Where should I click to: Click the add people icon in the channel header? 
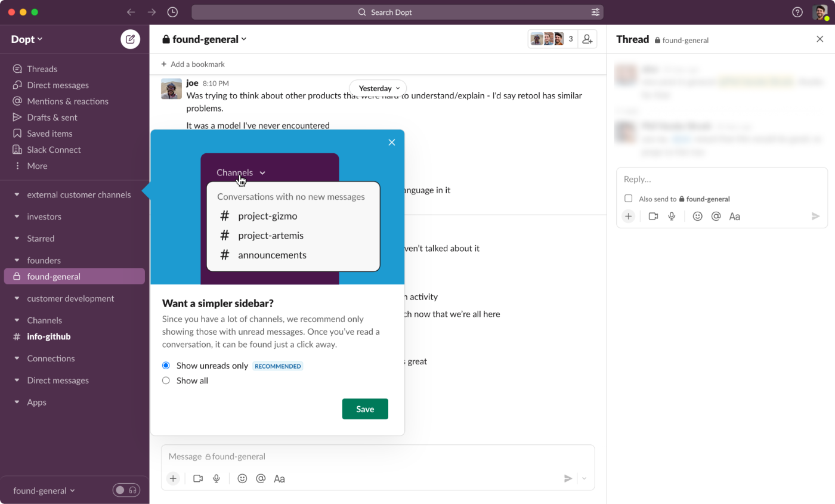(587, 38)
